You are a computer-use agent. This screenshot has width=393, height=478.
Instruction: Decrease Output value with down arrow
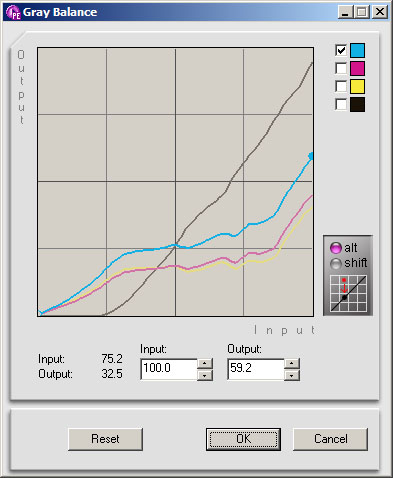pos(292,375)
